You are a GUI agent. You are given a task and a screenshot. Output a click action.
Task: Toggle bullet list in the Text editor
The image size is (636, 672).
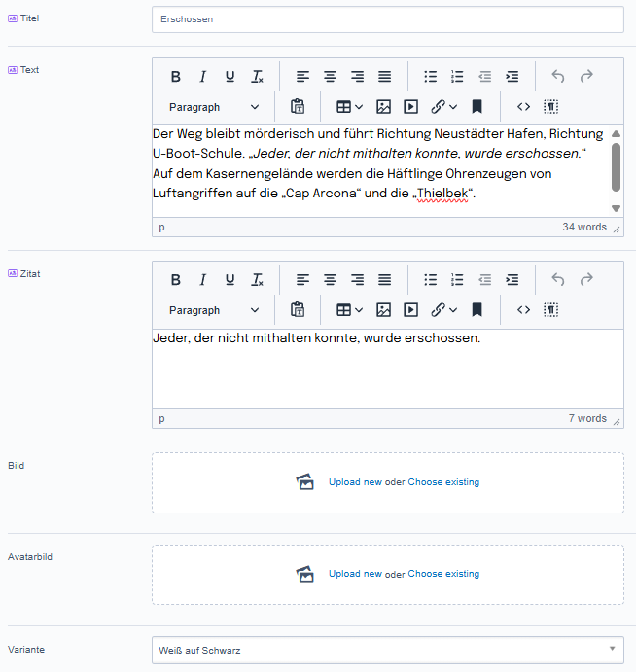[x=431, y=77]
